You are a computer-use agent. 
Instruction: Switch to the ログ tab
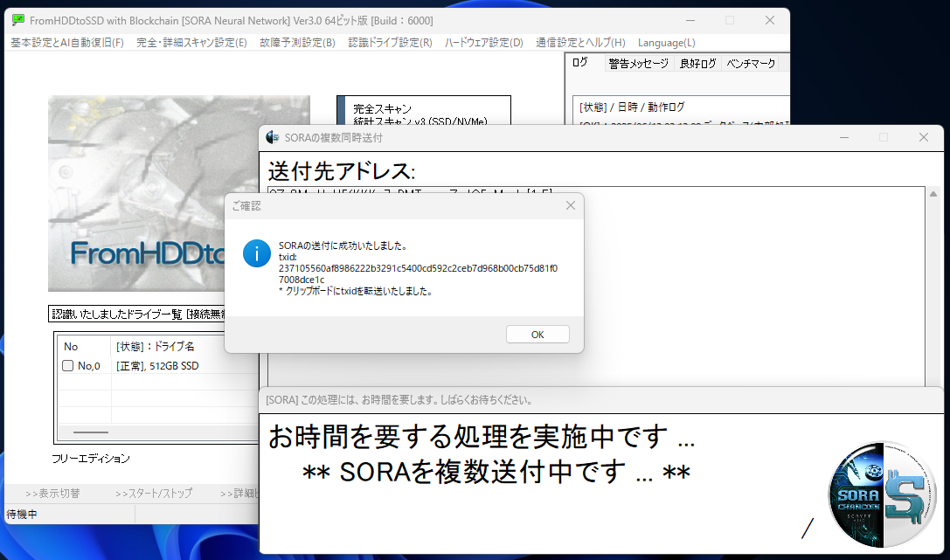[x=580, y=62]
